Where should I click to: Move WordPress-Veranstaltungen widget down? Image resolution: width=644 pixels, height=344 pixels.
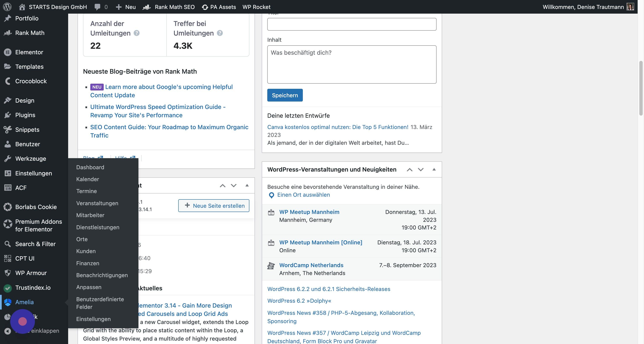[421, 170]
